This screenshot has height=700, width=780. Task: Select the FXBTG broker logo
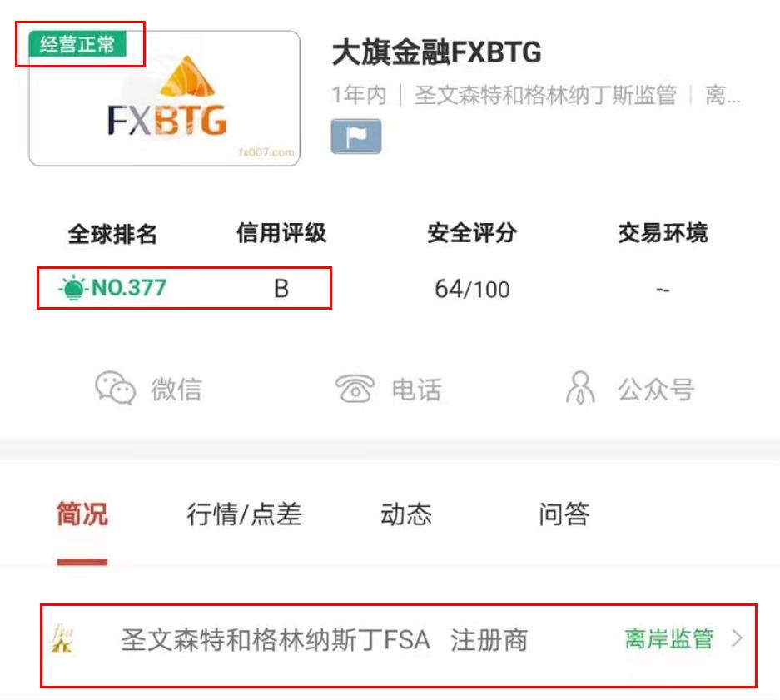coord(166,100)
